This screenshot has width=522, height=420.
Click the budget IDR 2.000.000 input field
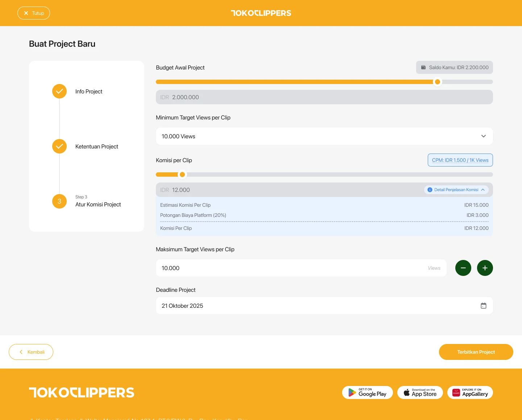pyautogui.click(x=324, y=97)
